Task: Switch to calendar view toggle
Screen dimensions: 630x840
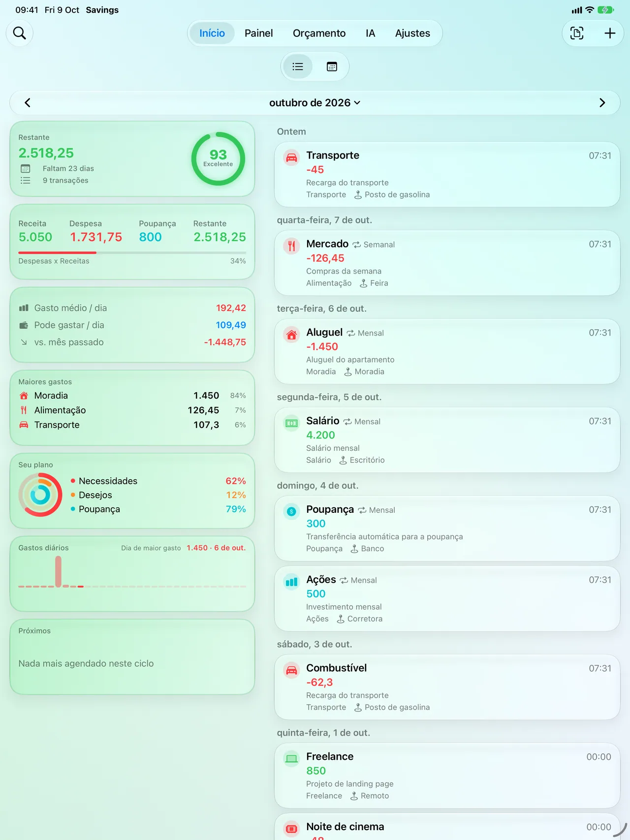Action: tap(332, 66)
